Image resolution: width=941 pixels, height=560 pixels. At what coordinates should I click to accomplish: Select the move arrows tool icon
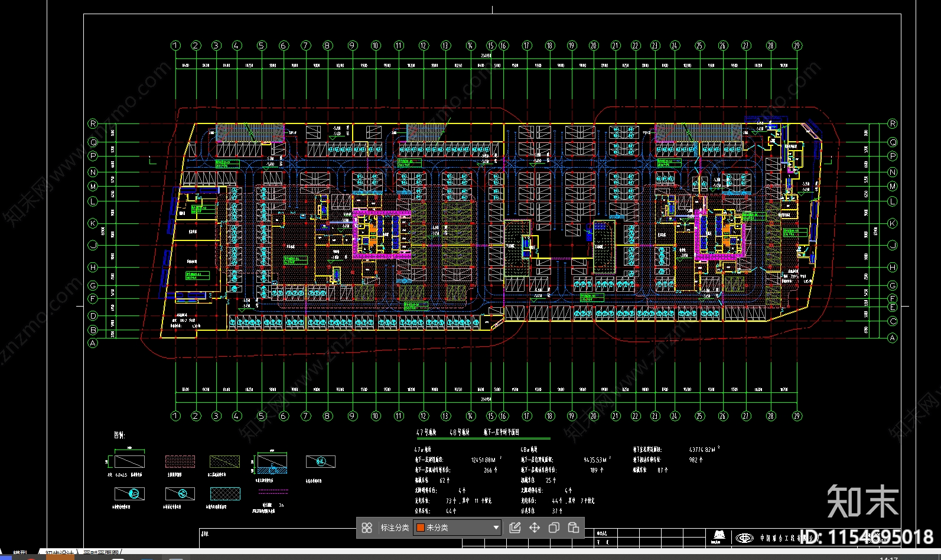(x=535, y=528)
